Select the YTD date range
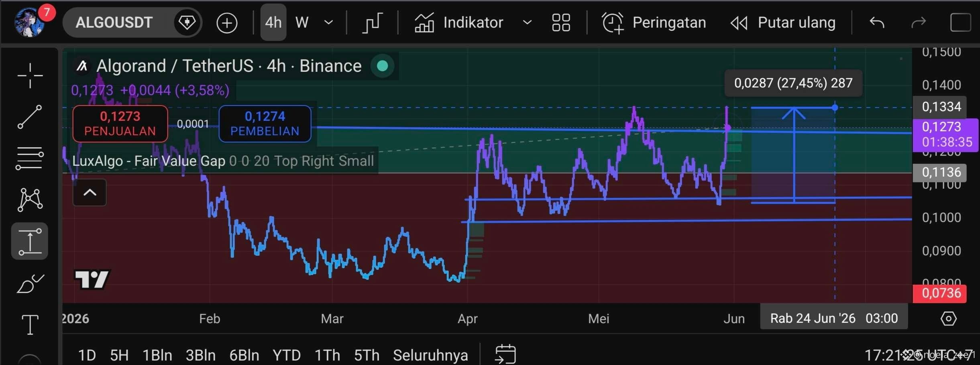Viewport: 980px width, 365px height. 287,355
